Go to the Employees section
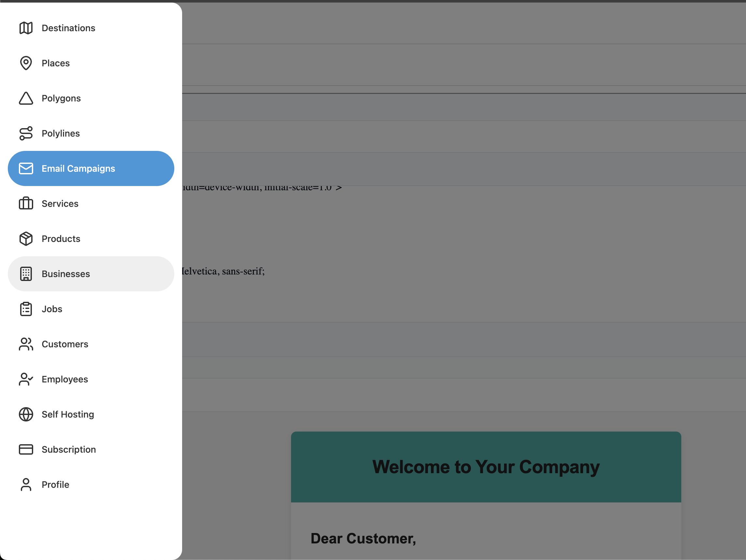This screenshot has height=560, width=746. point(65,379)
